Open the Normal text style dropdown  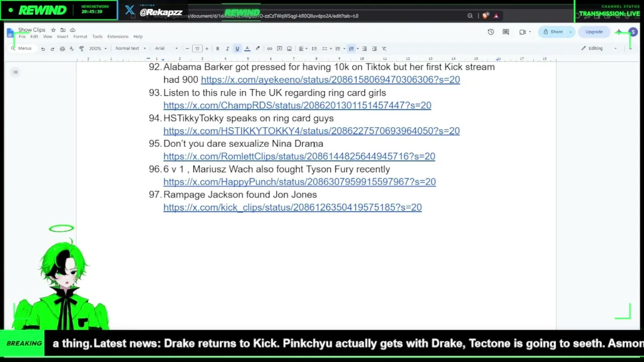tap(130, 49)
